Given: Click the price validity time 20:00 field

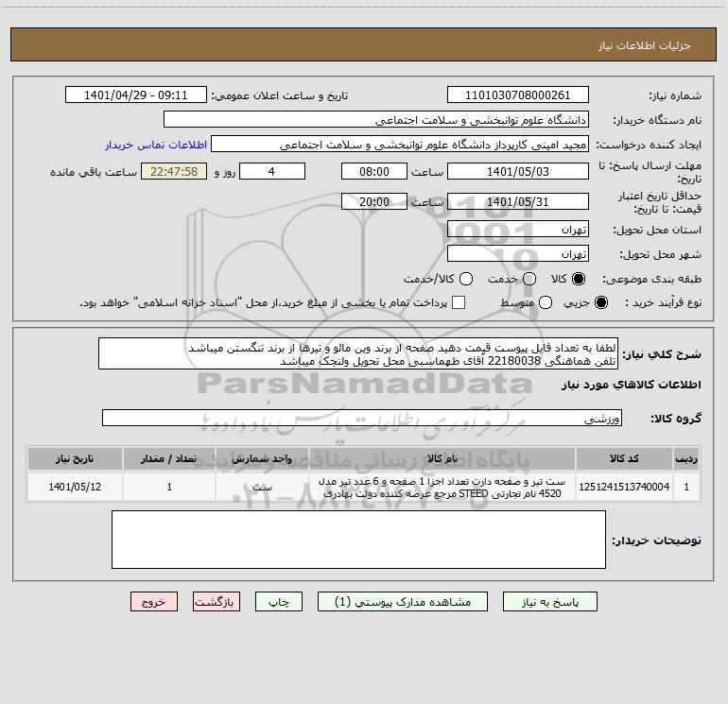Looking at the screenshot, I should pyautogui.click(x=374, y=201).
